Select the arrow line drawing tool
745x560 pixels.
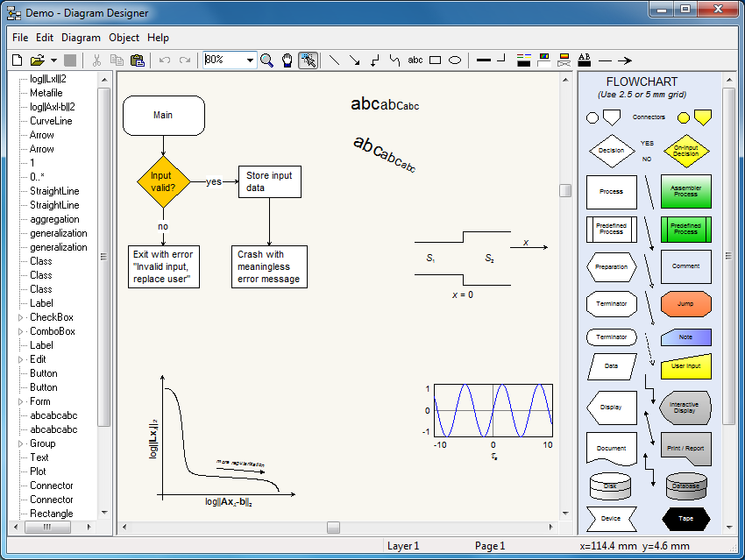tap(354, 60)
